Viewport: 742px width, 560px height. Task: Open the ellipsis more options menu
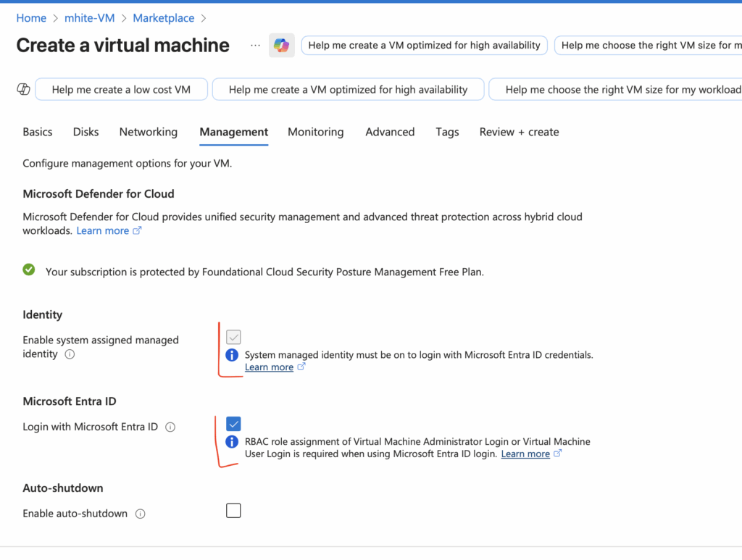(x=255, y=46)
